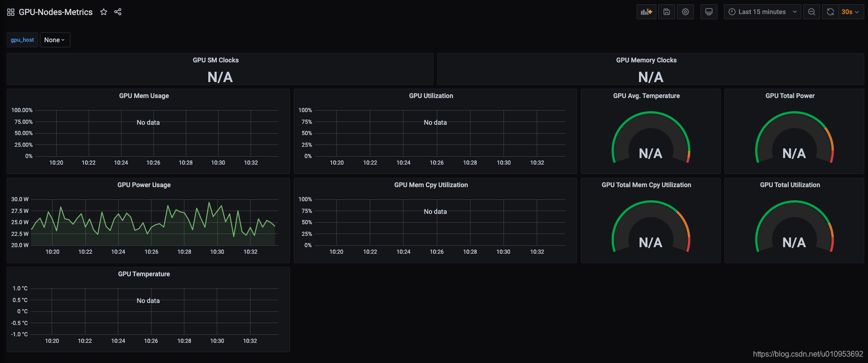Click the GPU Total Mem Cpy Utilization gauge
The width and height of the screenshot is (868, 363).
(651, 227)
